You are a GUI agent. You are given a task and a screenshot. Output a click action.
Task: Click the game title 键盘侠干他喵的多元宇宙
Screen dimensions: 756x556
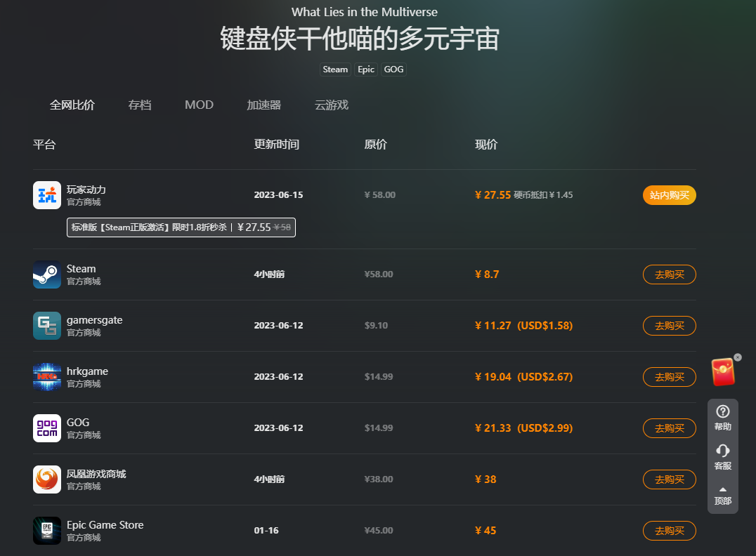(x=360, y=39)
